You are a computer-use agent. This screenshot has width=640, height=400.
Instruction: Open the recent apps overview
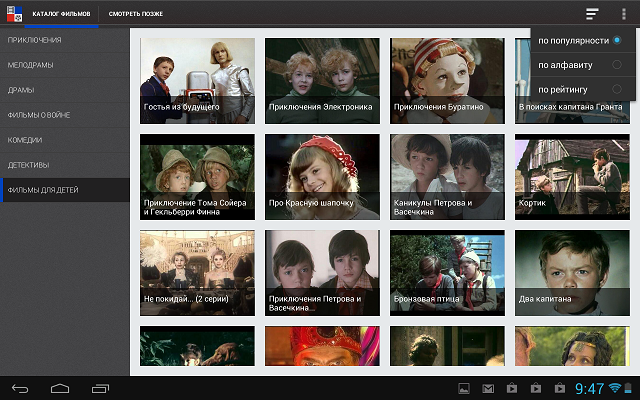pos(100,389)
